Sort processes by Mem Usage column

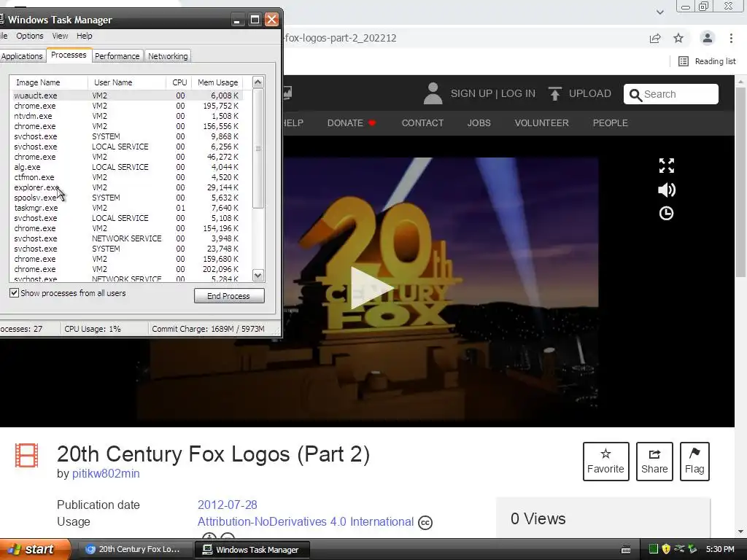217,82
